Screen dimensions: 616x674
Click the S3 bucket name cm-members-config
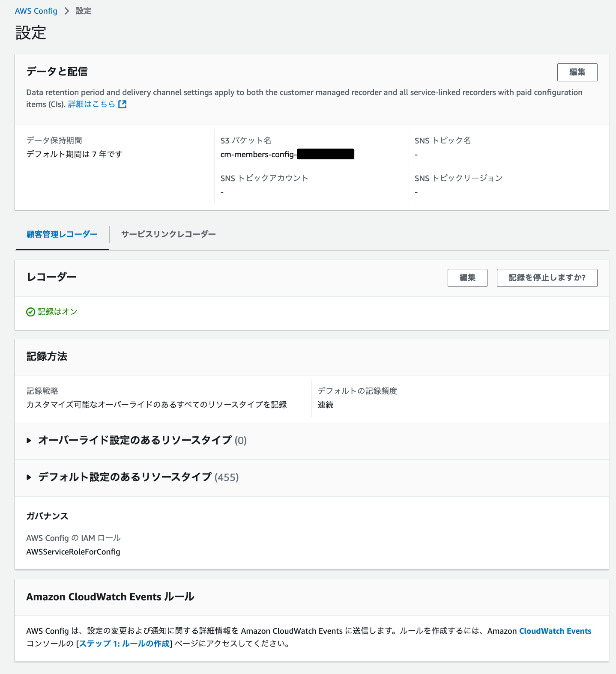(x=287, y=154)
